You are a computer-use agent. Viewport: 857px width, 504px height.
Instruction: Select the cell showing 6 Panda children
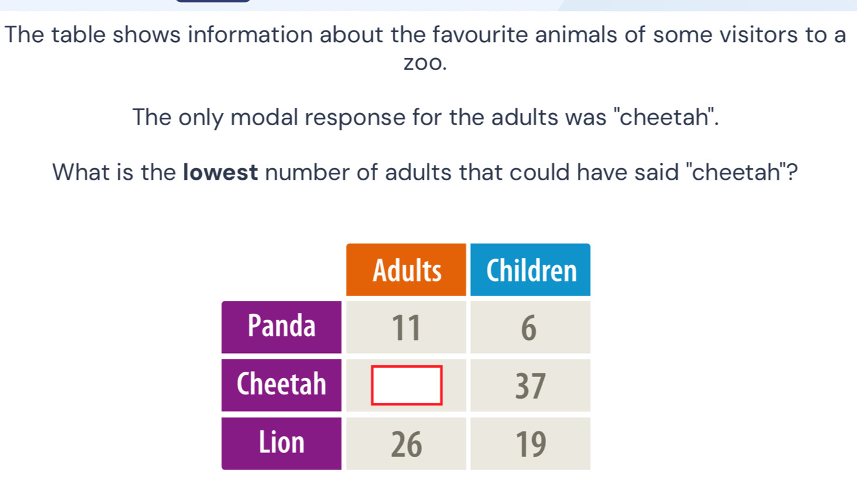coord(530,327)
